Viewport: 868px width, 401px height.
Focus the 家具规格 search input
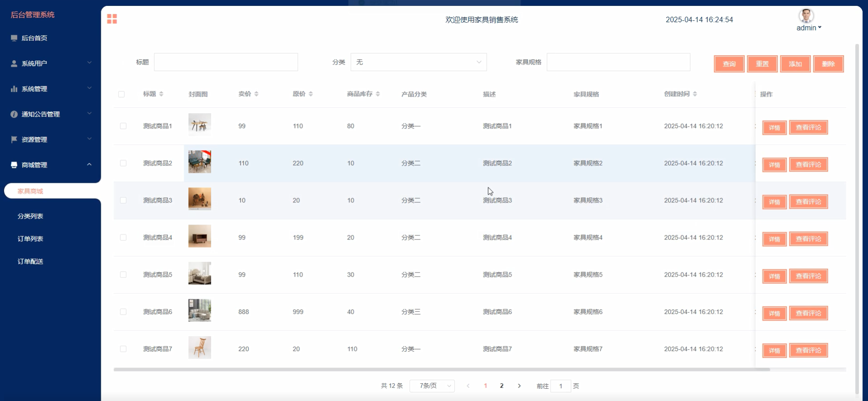[x=618, y=62]
